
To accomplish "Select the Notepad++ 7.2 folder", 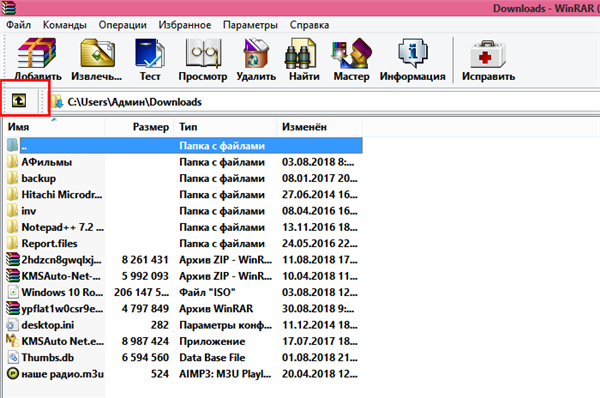I will pos(62,227).
